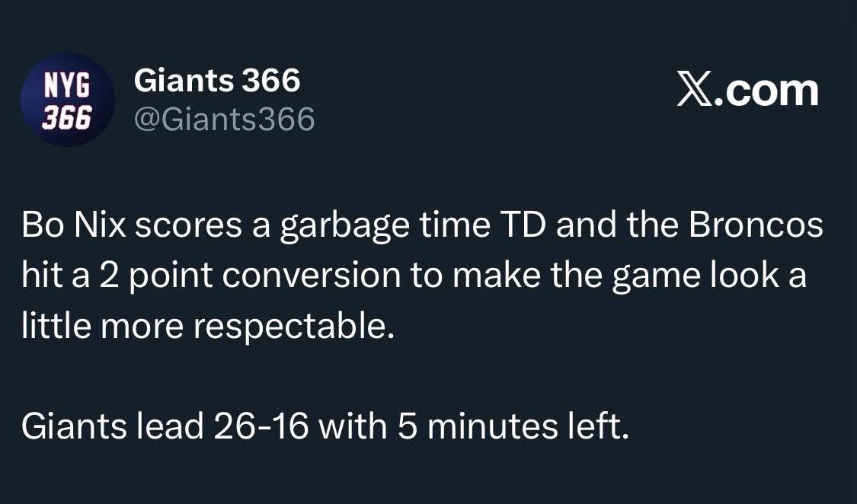Open the Giants 366 display name
Viewport: 857px width, 504px height.
tap(217, 81)
